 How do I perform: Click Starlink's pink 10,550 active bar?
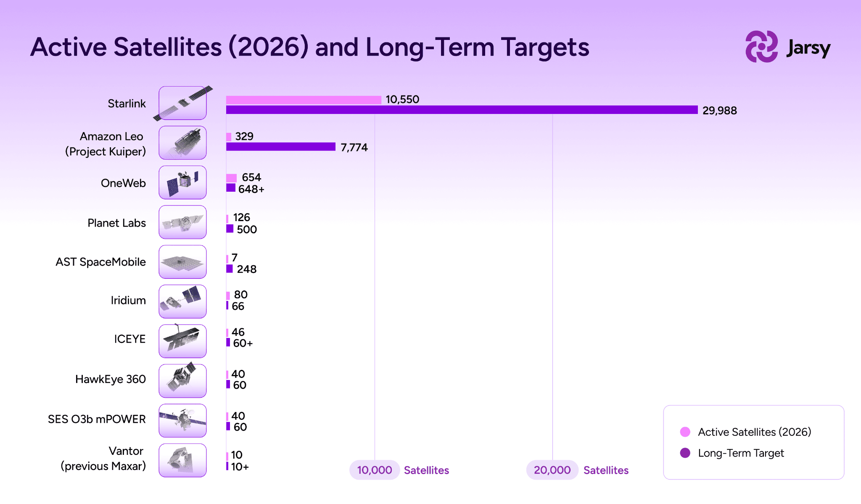pos(304,100)
